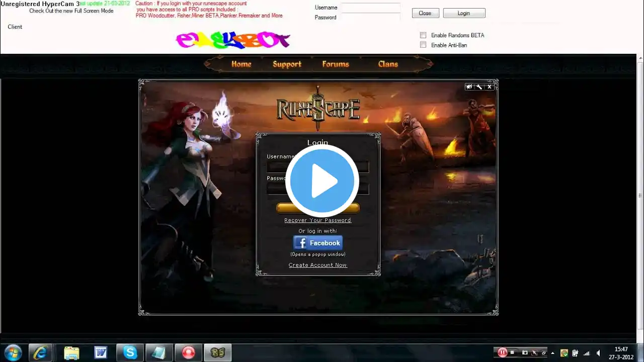Viewport: 644px width, 362px height.
Task: Close the RuneScape game frame with X
Action: tap(490, 87)
